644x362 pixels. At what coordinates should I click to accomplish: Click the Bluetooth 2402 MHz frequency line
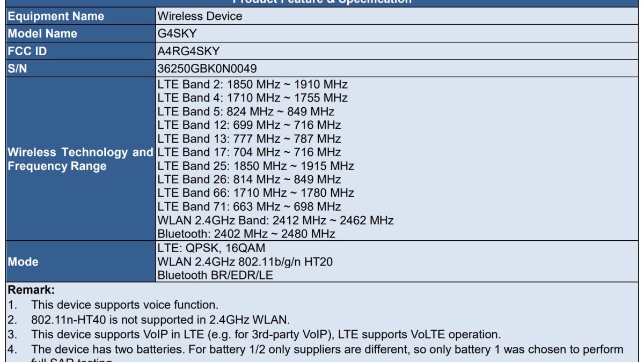[x=246, y=234]
